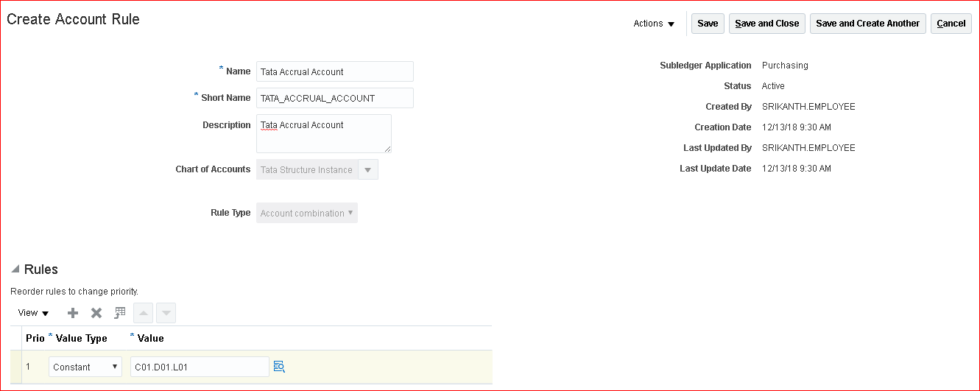Image resolution: width=980 pixels, height=391 pixels.
Task: Click the add rule plus icon
Action: pos(73,313)
